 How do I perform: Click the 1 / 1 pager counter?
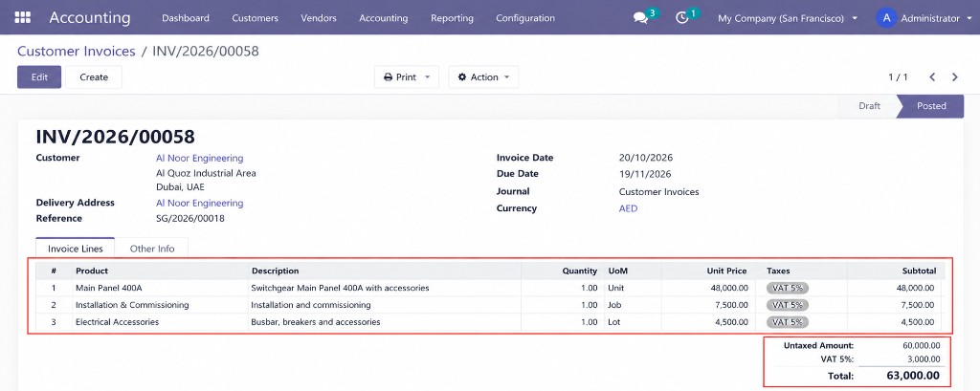tap(898, 76)
